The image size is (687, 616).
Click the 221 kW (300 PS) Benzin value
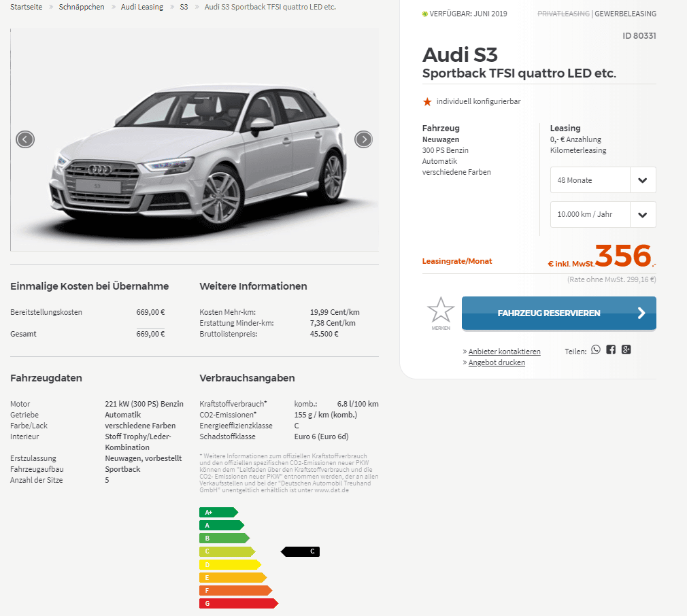(144, 404)
